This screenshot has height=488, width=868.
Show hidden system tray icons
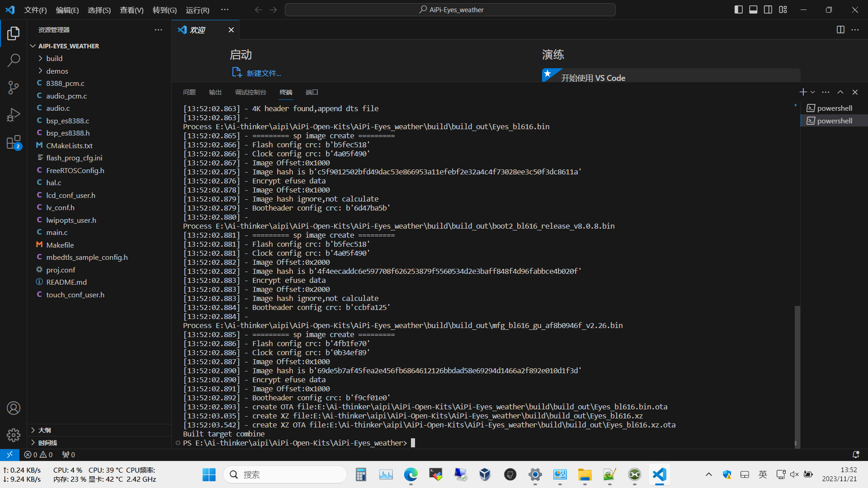(x=708, y=474)
